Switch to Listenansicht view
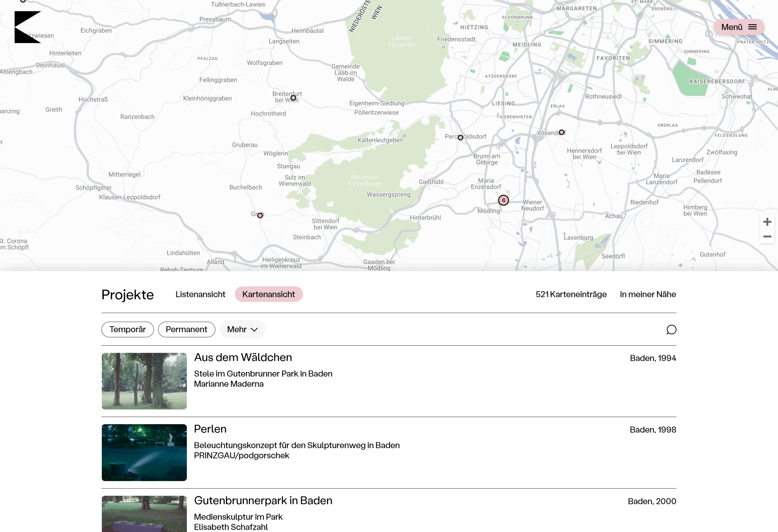This screenshot has height=532, width=778. (x=200, y=294)
